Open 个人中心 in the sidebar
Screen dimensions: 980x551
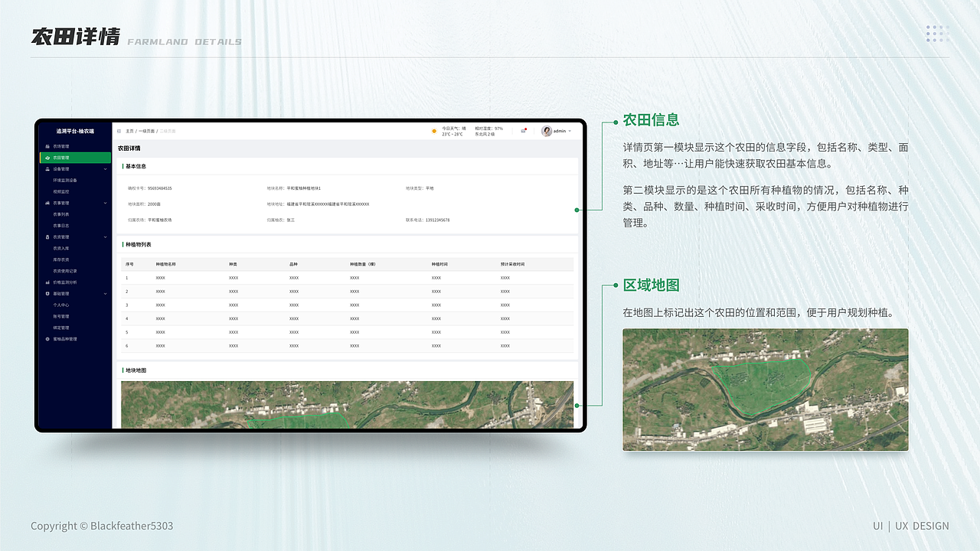61,305
